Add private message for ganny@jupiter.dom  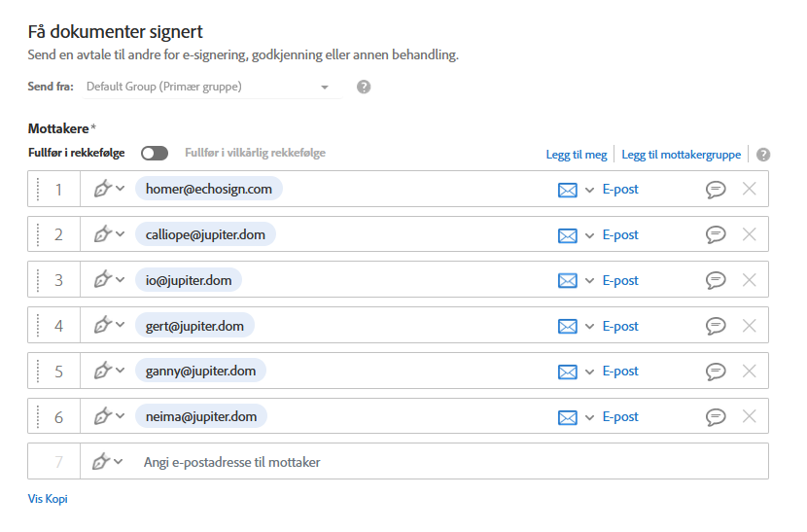point(716,371)
